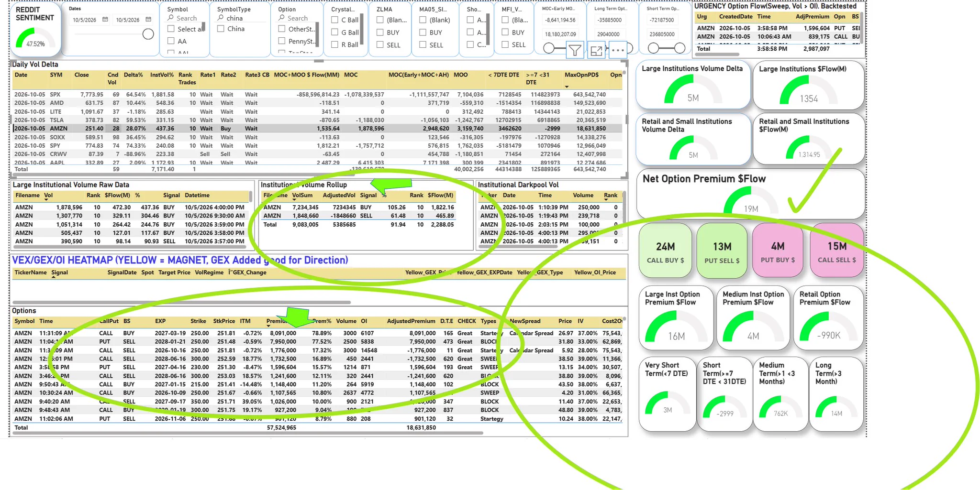The height and width of the screenshot is (490, 980).
Task: Open the start date calendar picker
Action: [x=105, y=20]
